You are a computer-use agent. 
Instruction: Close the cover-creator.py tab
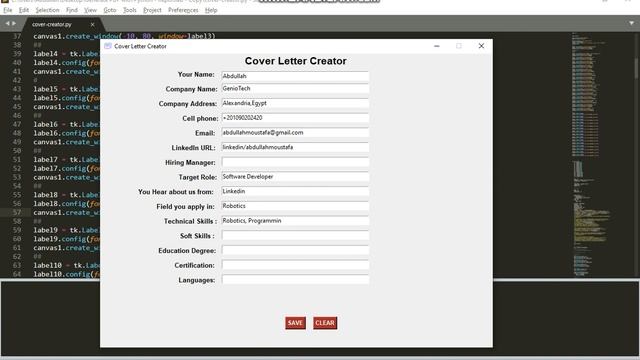tap(93, 24)
